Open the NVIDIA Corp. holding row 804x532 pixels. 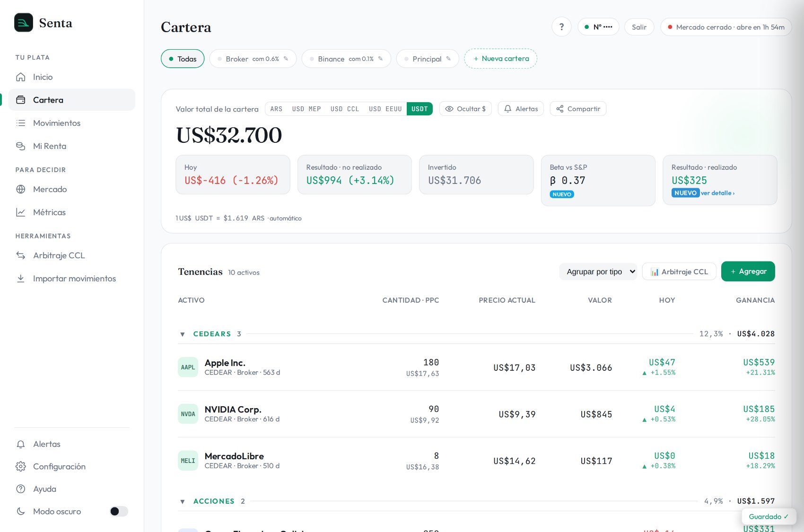pyautogui.click(x=476, y=414)
